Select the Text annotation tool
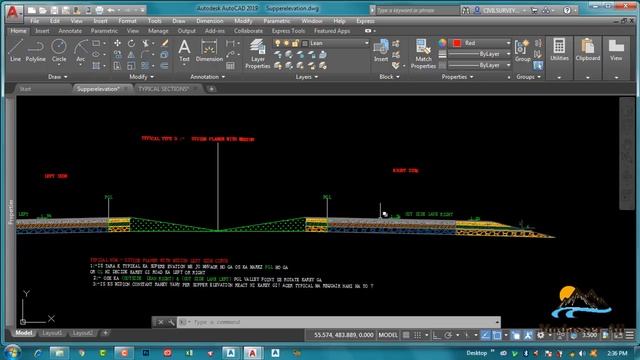This screenshot has width=640, height=360. point(184,51)
